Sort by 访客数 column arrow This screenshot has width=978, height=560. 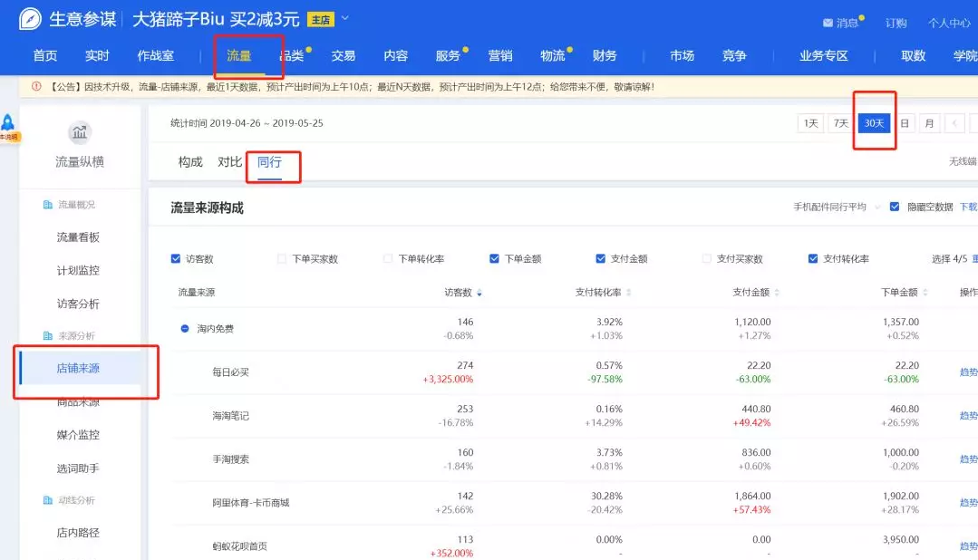(479, 293)
